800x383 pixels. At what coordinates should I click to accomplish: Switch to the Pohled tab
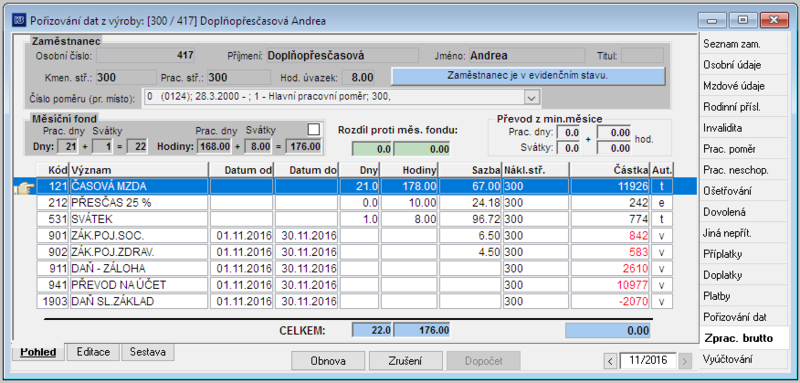point(39,352)
